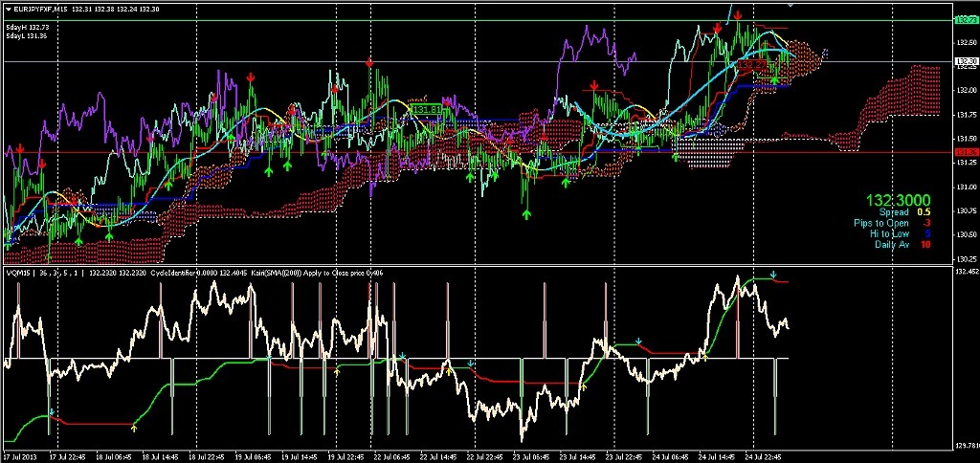
Task: Click the 17 Jul 22:45 time label
Action: 68,457
